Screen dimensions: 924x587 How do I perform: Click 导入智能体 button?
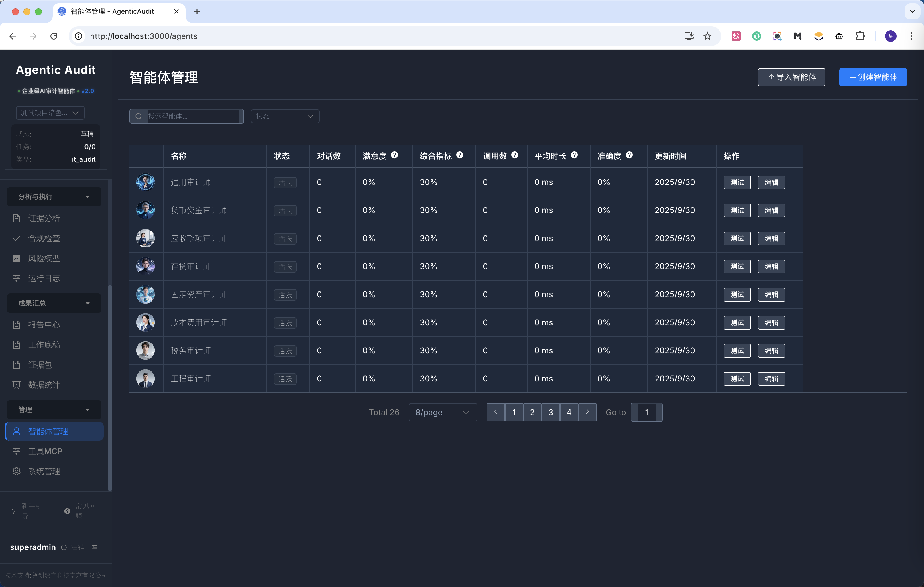(x=791, y=77)
